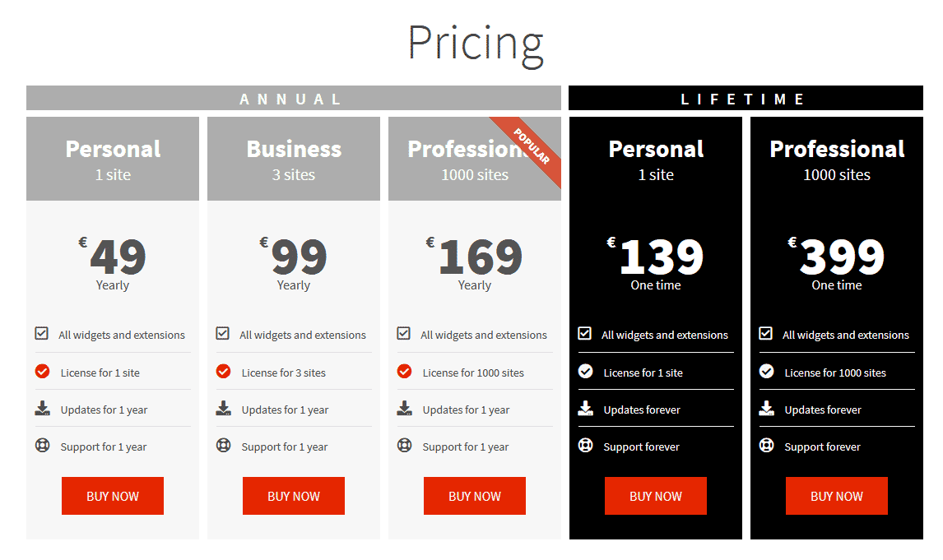The width and height of the screenshot is (943, 560).
Task: Click the widgets checkbox in Annual Business plan
Action: coord(222,333)
